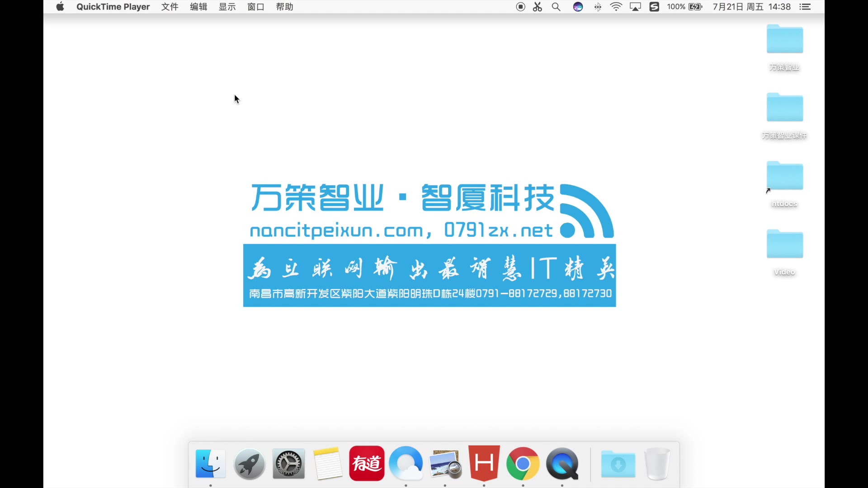This screenshot has height=488, width=868.
Task: Click the Bluetooth menu bar icon
Action: [597, 7]
